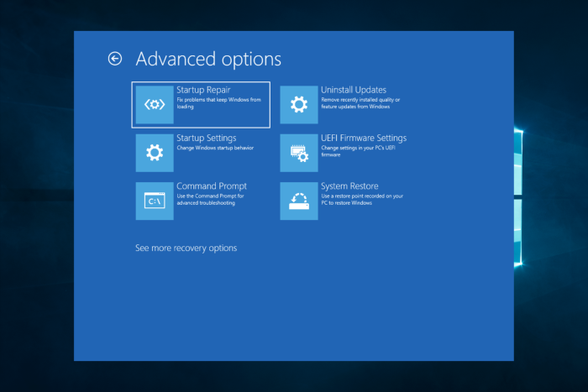This screenshot has height=392, width=588.
Task: Click "Change settings in your PC's UEFI firmware" description
Action: point(358,151)
